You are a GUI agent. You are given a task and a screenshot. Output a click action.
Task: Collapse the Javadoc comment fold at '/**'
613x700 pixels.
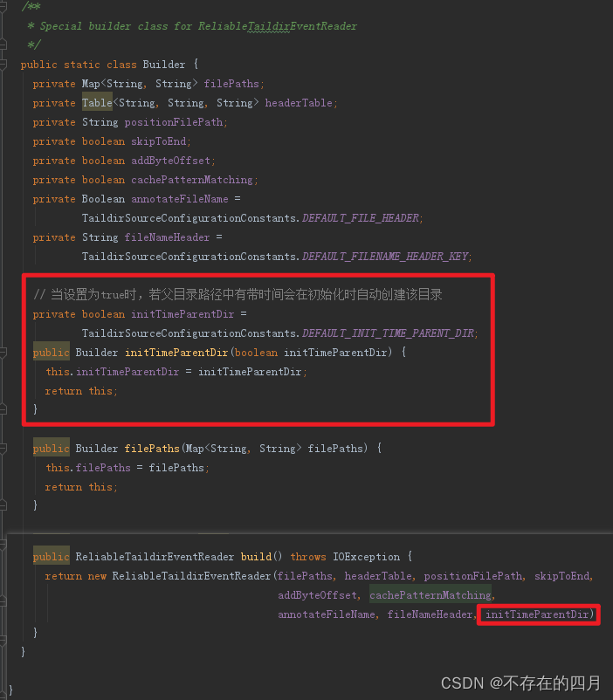click(x=3, y=6)
